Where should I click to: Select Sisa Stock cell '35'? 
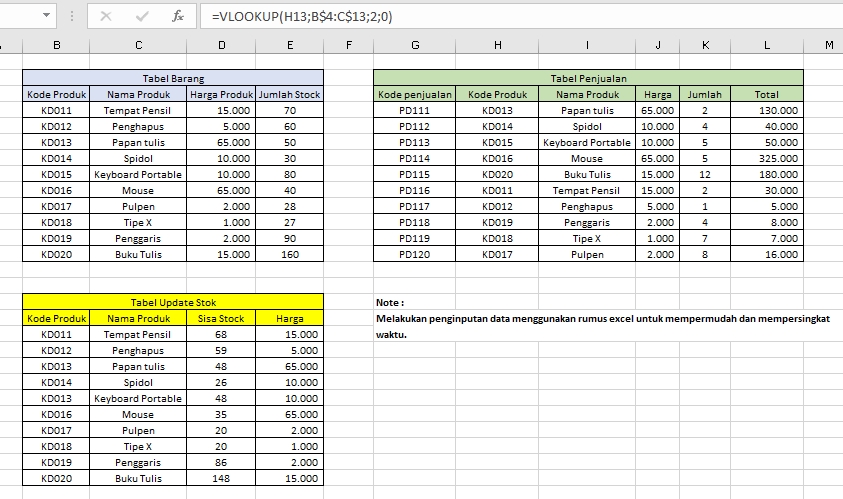[221, 415]
